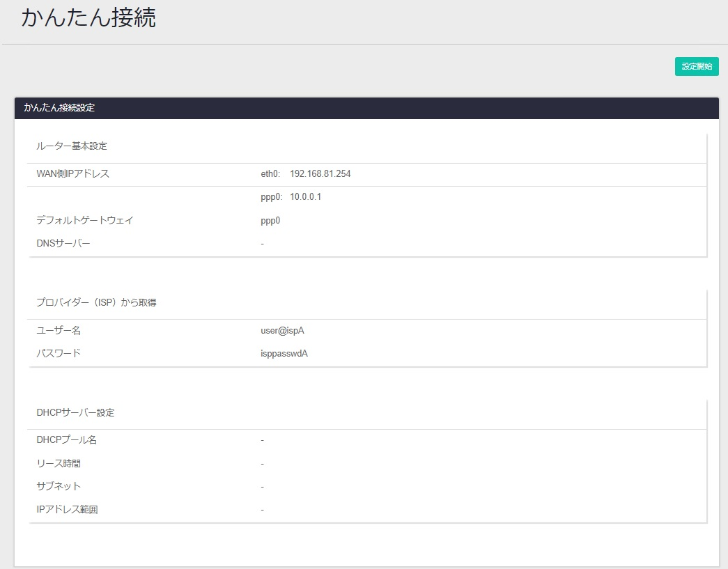Click the password value isppasswdA
728x569 pixels.
point(284,354)
